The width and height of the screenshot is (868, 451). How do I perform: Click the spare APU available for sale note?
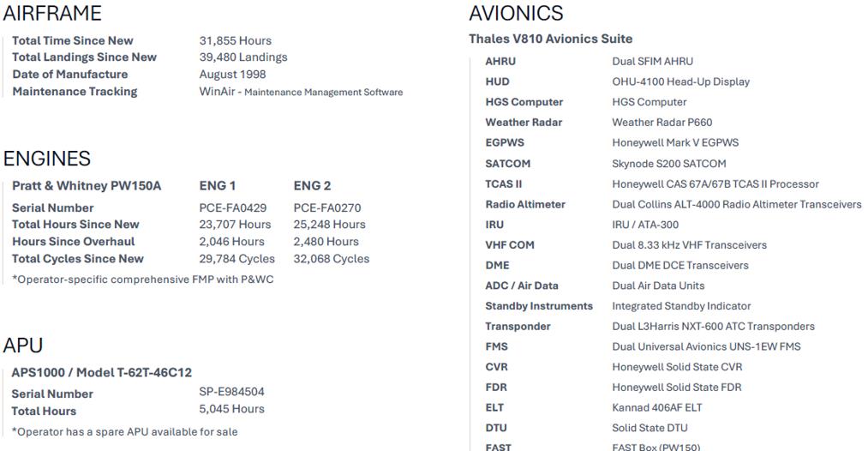pyautogui.click(x=124, y=432)
